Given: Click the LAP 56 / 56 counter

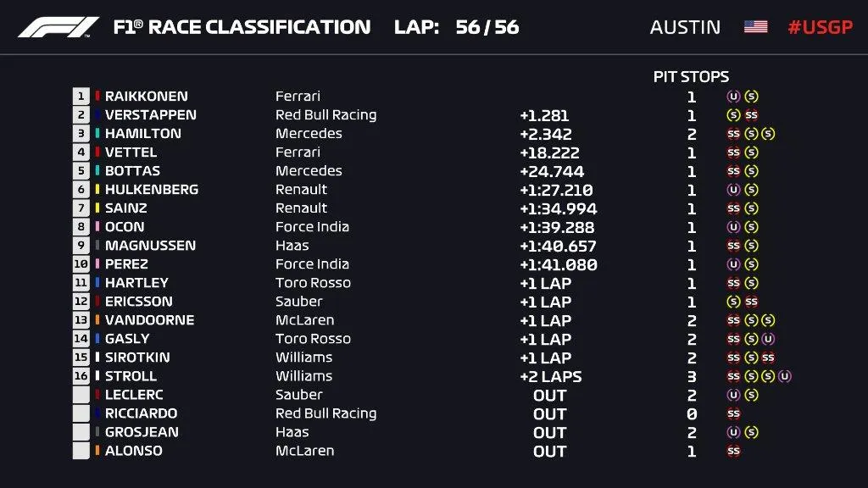Looking at the screenshot, I should click(x=457, y=27).
